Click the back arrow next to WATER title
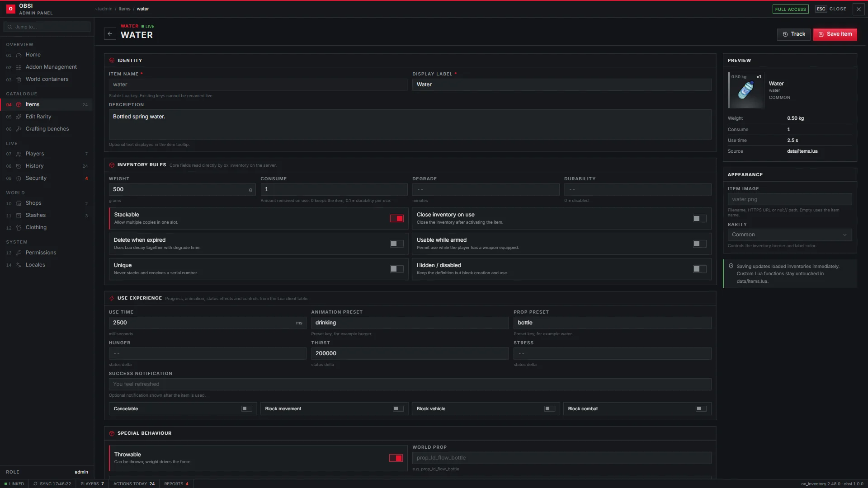 (110, 34)
